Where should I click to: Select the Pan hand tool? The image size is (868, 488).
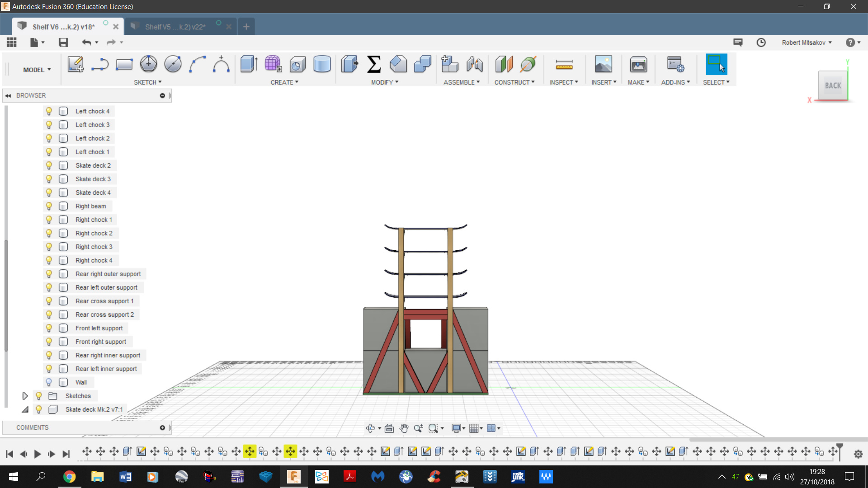tap(404, 428)
